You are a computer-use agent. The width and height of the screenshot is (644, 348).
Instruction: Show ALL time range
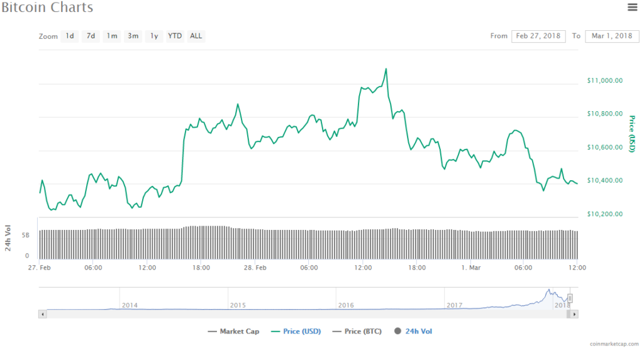click(196, 36)
